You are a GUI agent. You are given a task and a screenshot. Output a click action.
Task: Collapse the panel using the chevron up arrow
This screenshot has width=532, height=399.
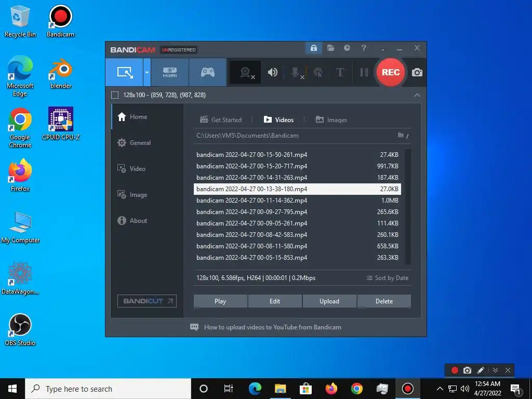tap(417, 96)
